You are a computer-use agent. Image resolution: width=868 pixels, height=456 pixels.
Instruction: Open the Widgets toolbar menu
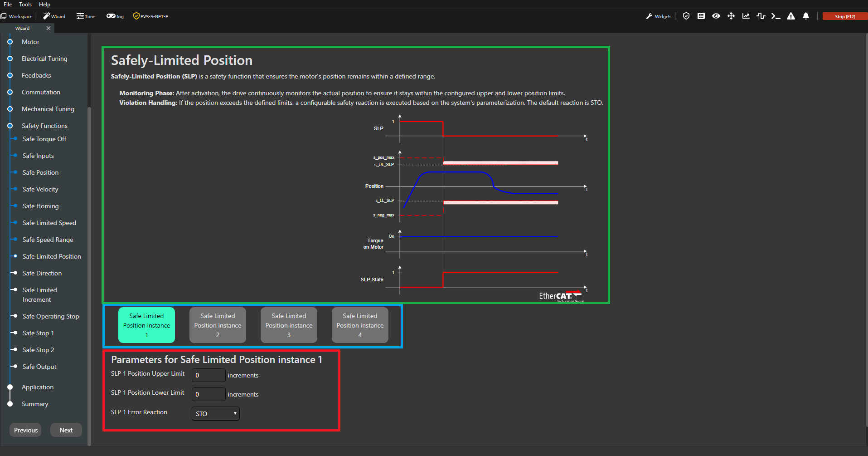[x=659, y=16]
